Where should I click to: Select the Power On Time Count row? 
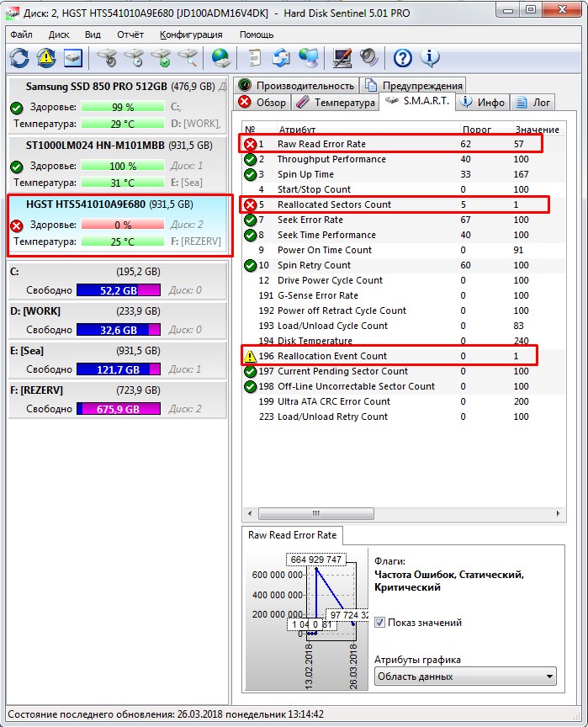[x=404, y=250]
